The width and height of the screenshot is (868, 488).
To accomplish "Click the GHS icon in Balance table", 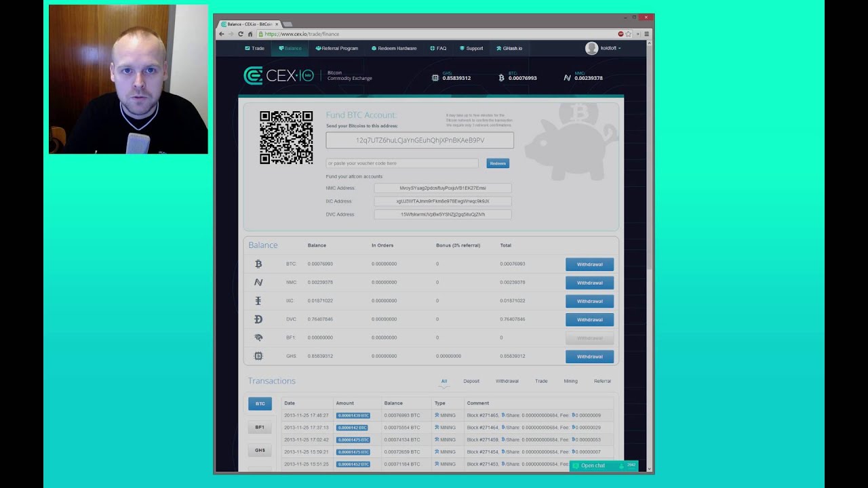I will [x=258, y=356].
